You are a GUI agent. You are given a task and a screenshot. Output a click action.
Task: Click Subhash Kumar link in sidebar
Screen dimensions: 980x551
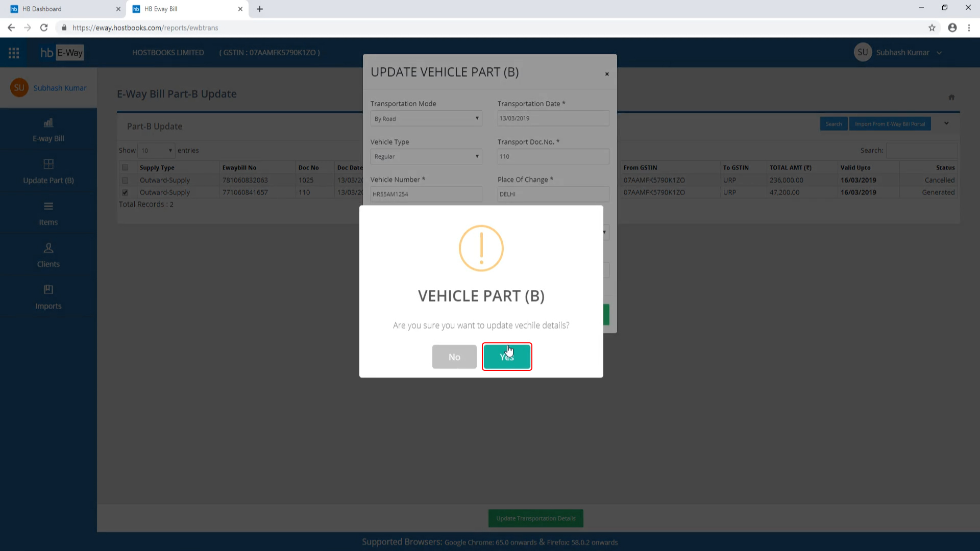[60, 88]
